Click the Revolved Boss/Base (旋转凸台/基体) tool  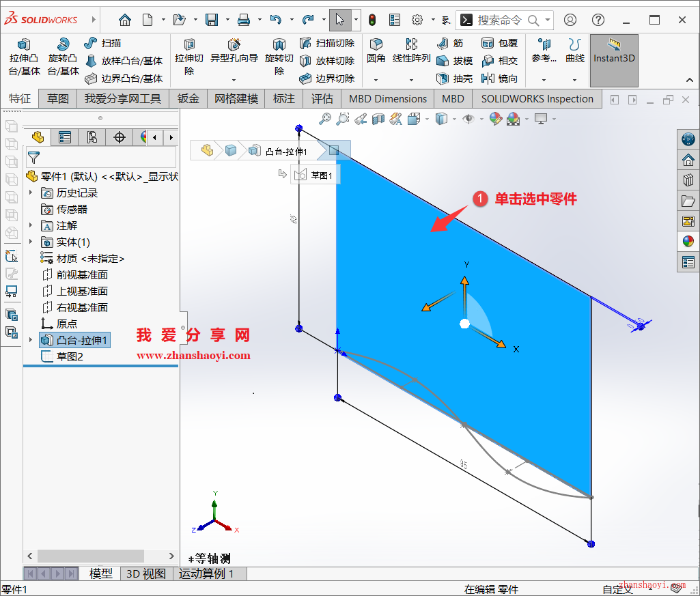[63, 57]
